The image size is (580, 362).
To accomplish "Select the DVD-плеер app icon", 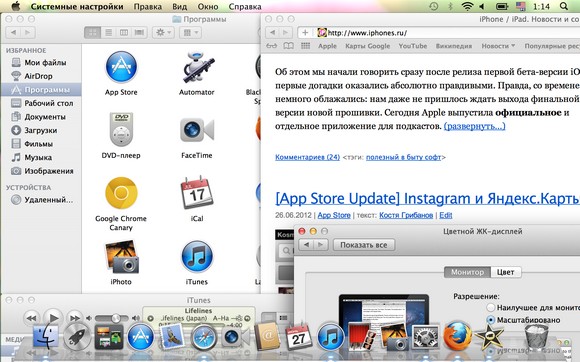I will 121,130.
